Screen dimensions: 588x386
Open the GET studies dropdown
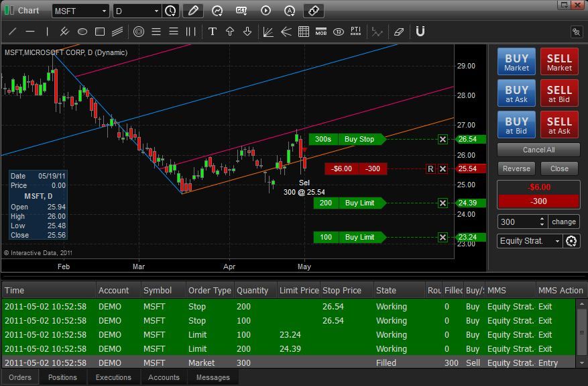241,11
